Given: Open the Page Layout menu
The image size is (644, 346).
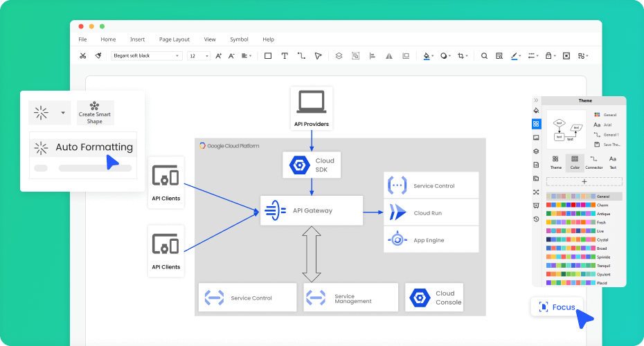Looking at the screenshot, I should pos(174,39).
